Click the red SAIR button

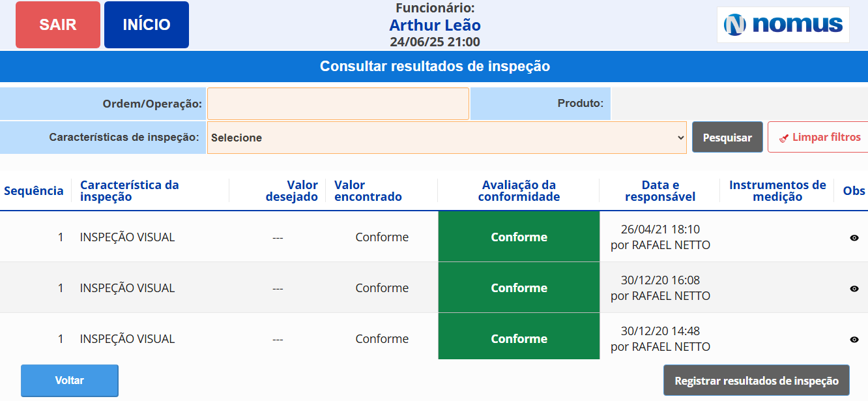58,25
